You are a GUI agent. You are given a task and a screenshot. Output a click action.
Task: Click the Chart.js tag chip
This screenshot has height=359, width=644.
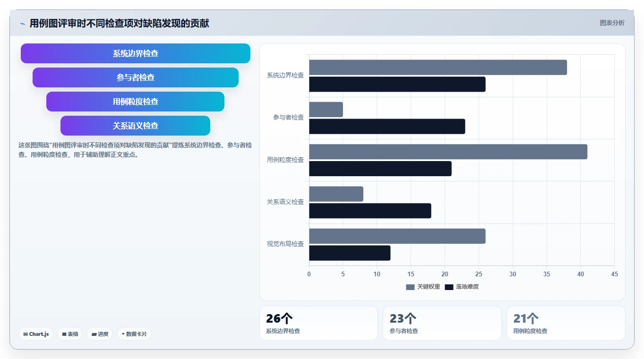pos(36,334)
